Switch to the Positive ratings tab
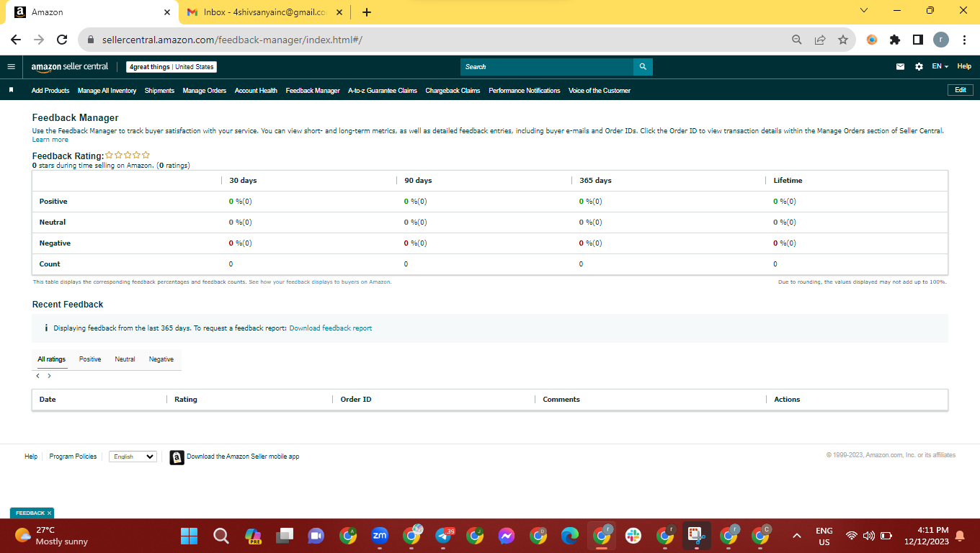 [x=90, y=359]
